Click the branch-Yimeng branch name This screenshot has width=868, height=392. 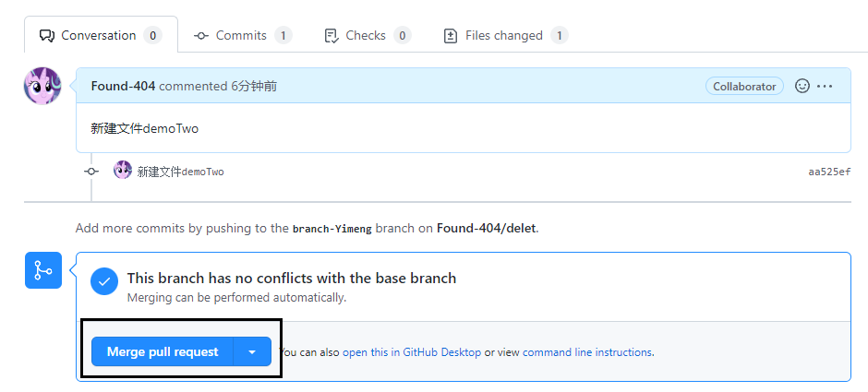[332, 229]
